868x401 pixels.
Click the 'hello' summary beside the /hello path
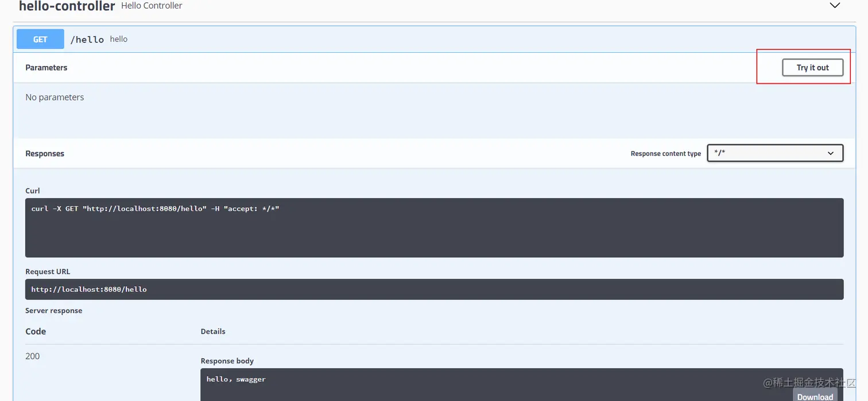click(119, 39)
